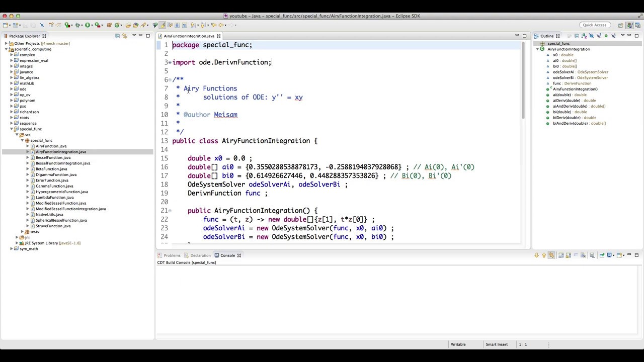This screenshot has width=644, height=362.
Task: Click the Quick Access search field
Action: [595, 25]
